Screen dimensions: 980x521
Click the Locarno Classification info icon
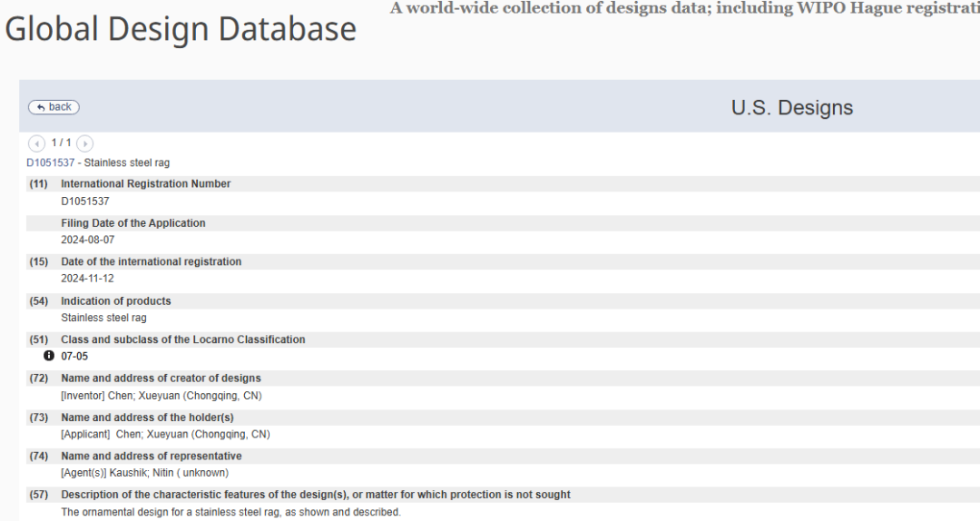click(49, 356)
